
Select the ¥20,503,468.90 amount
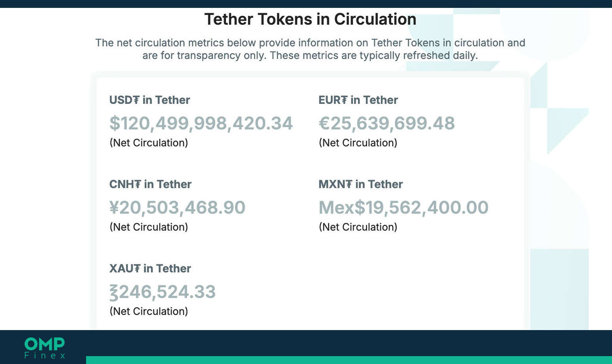[177, 207]
